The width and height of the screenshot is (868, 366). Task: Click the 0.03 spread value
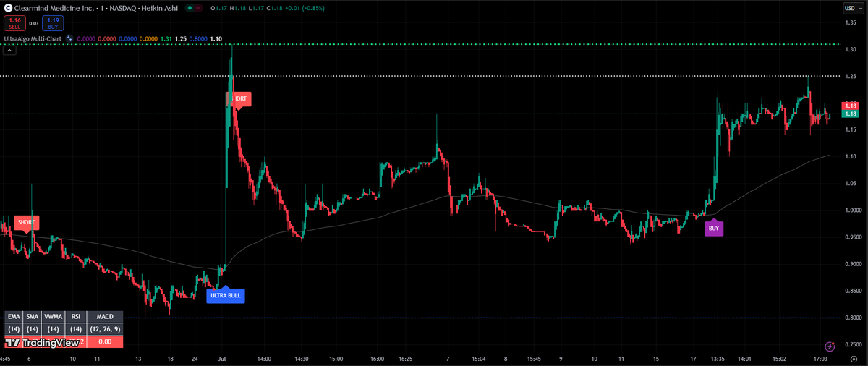tap(33, 23)
